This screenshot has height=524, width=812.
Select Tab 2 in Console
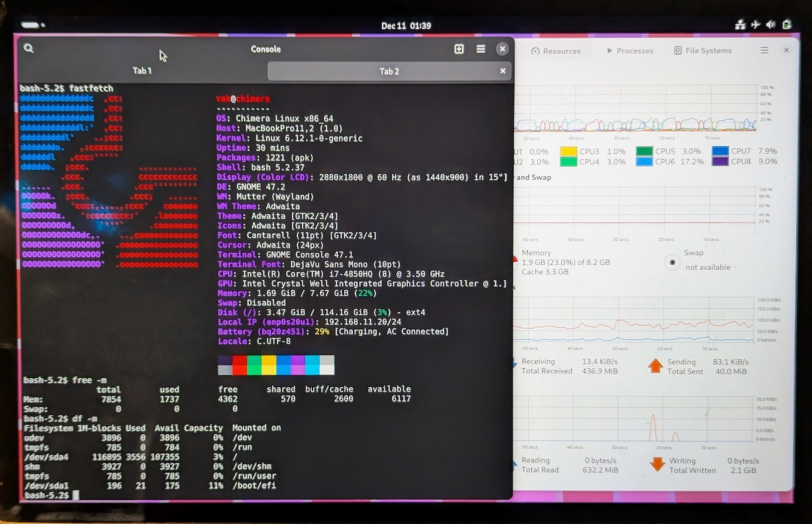(x=389, y=71)
